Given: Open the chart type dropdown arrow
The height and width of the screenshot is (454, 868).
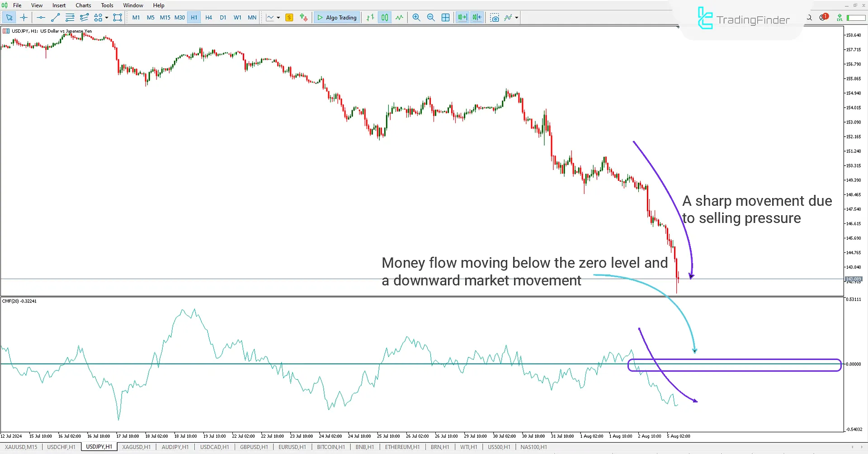Looking at the screenshot, I should [278, 17].
